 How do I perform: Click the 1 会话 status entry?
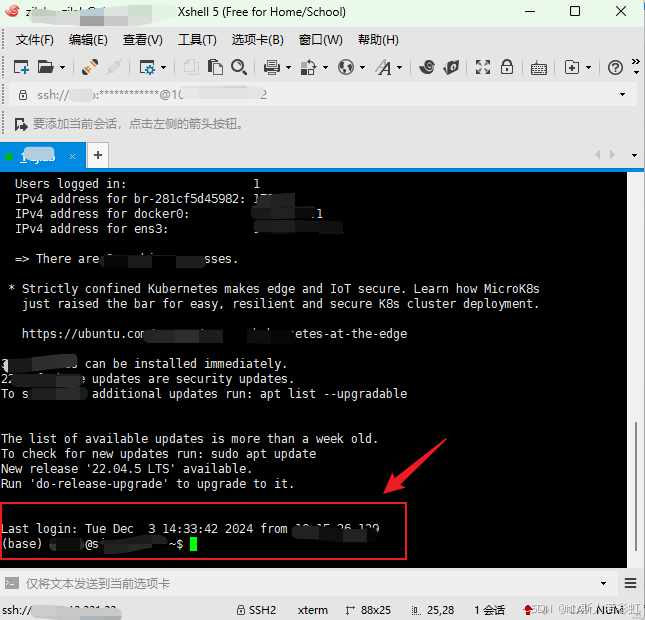pyautogui.click(x=490, y=610)
